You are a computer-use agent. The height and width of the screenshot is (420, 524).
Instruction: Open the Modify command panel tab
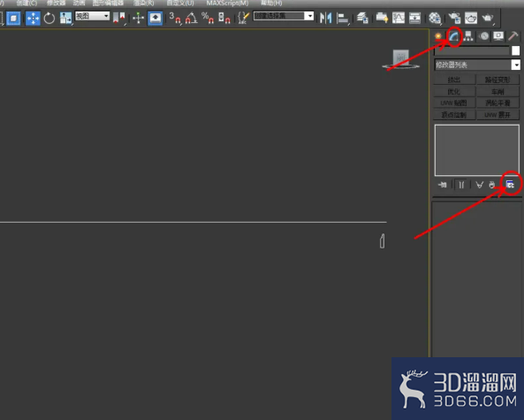[x=453, y=36]
